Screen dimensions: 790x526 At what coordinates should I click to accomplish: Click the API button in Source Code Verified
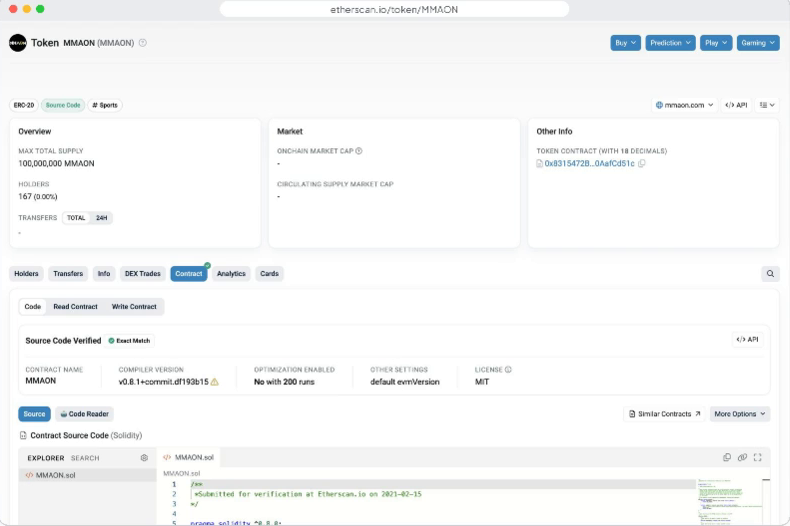coord(747,340)
